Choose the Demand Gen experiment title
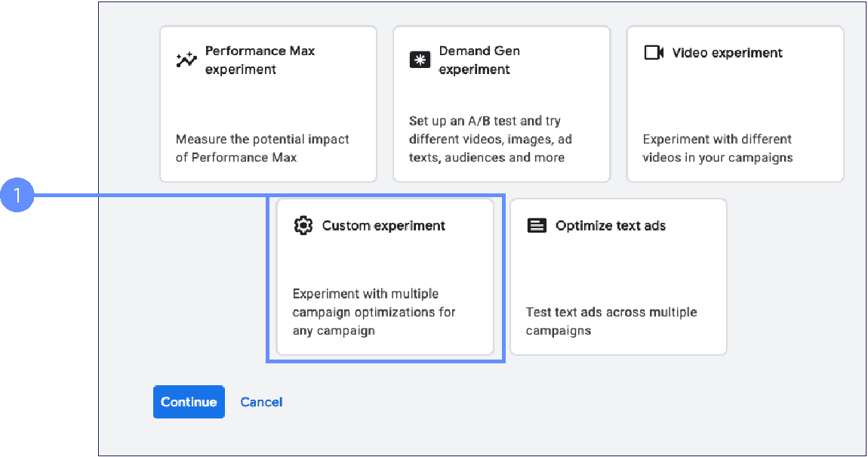 pos(479,60)
